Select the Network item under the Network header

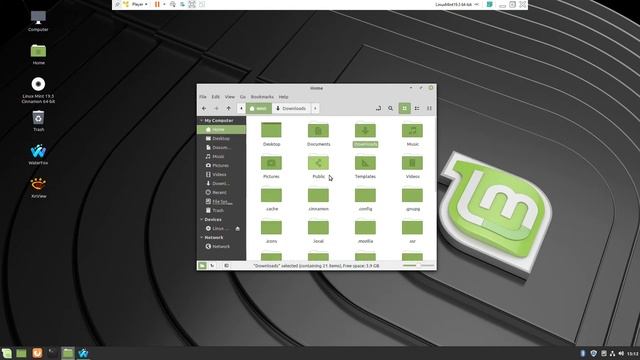(221, 246)
